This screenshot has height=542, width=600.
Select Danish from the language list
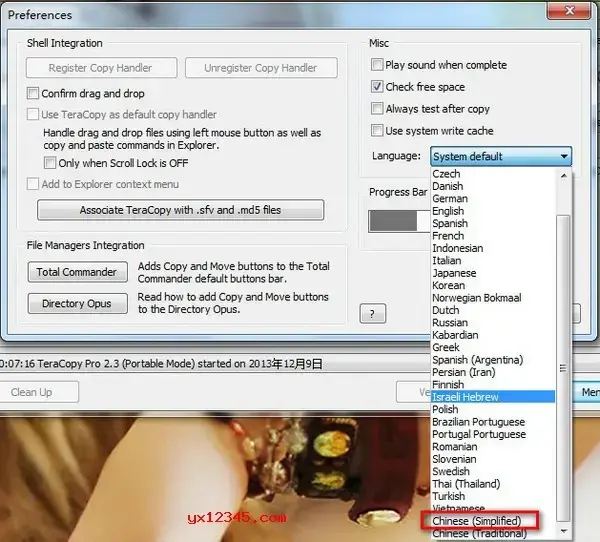coord(493,186)
